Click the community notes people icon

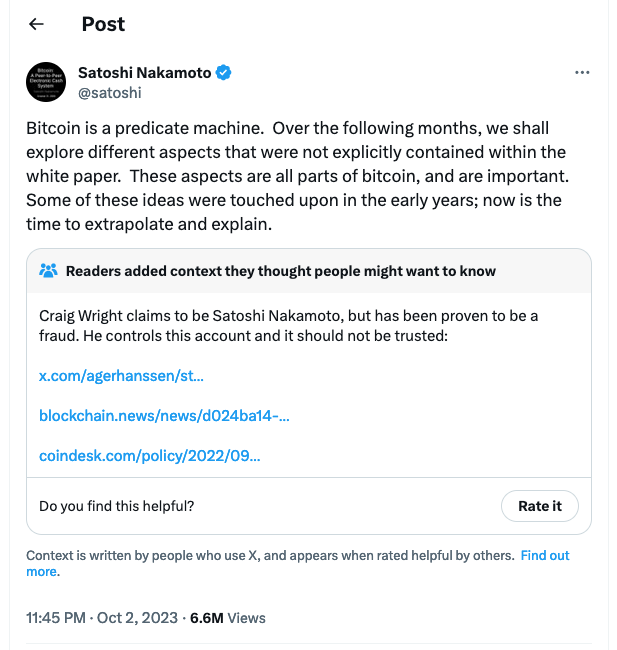coord(48,271)
